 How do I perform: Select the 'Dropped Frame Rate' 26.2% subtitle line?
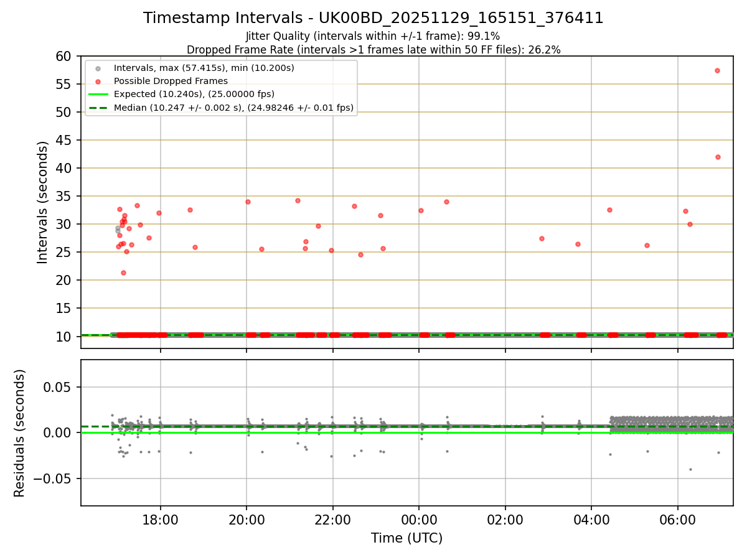[374, 50]
